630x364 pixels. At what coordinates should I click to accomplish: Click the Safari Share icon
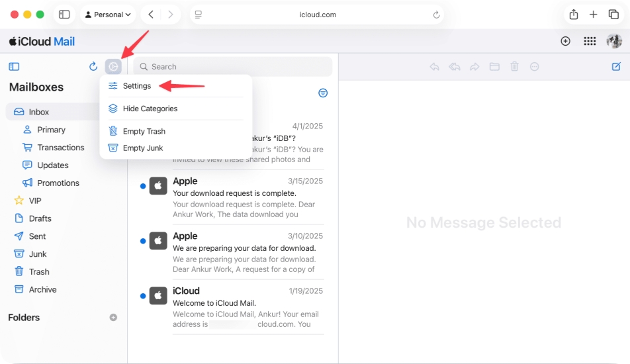pos(574,15)
